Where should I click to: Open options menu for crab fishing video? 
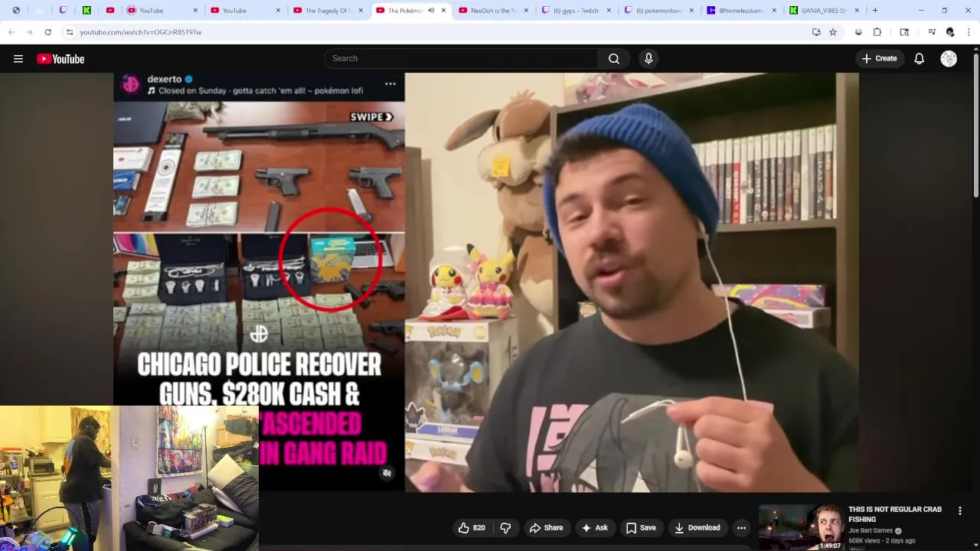960,510
